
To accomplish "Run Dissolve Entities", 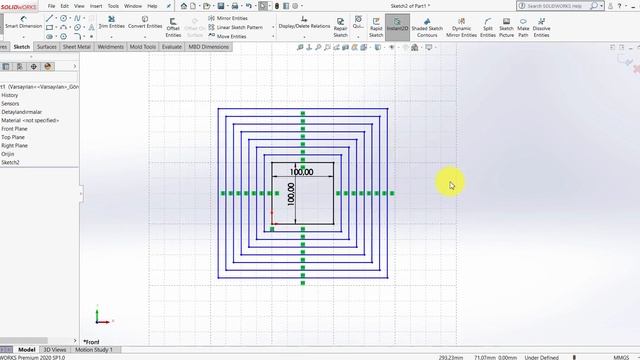I will point(541,27).
